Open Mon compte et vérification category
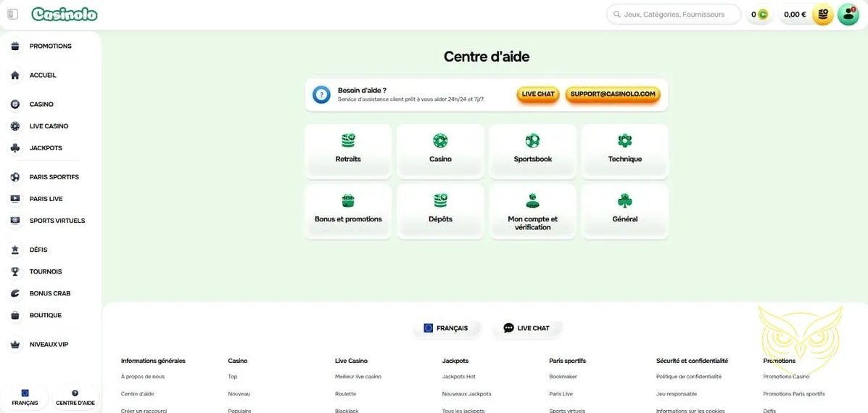Screen dimensions: 868x413 pos(532,211)
